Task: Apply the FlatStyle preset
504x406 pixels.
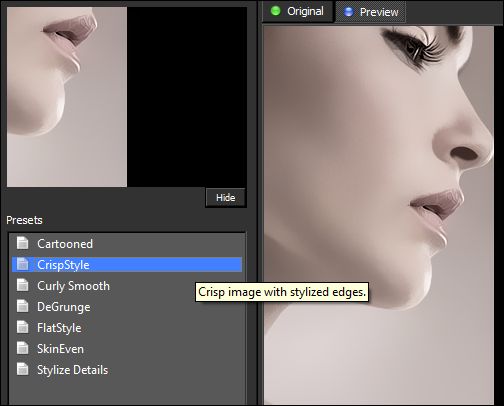Action: point(127,328)
